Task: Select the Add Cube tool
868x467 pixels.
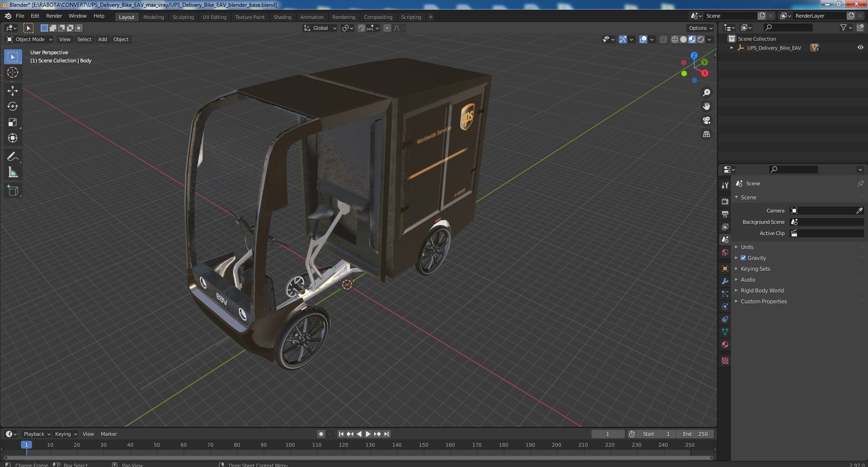Action: pos(13,190)
